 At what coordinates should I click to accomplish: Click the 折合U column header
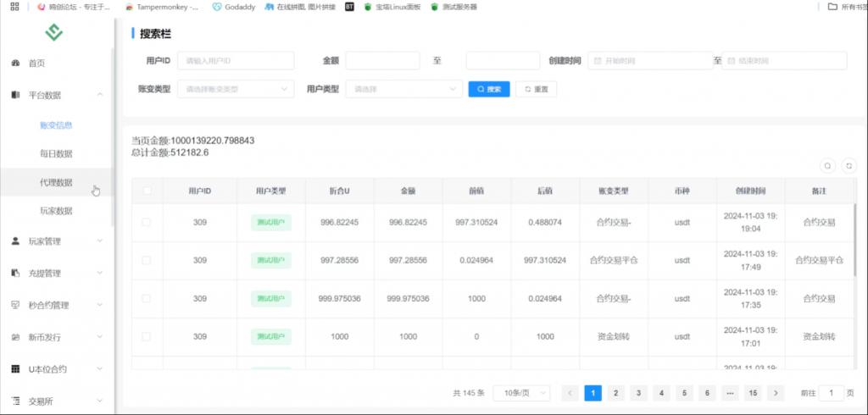pos(339,191)
